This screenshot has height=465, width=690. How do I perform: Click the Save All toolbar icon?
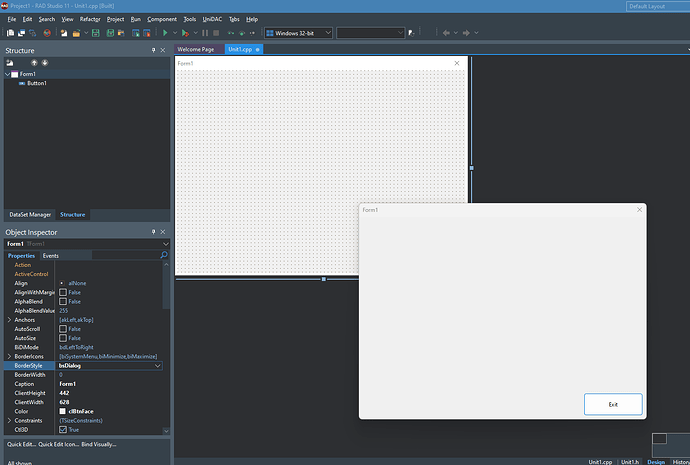click(110, 33)
